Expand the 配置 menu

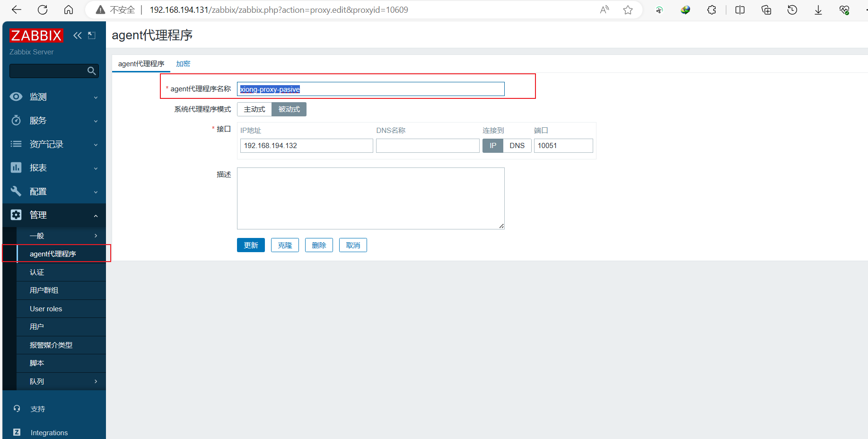(54, 192)
